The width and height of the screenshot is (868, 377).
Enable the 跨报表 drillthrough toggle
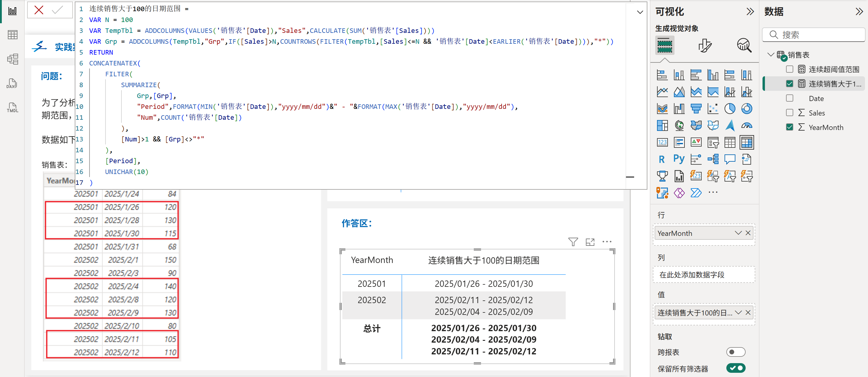[736, 352]
